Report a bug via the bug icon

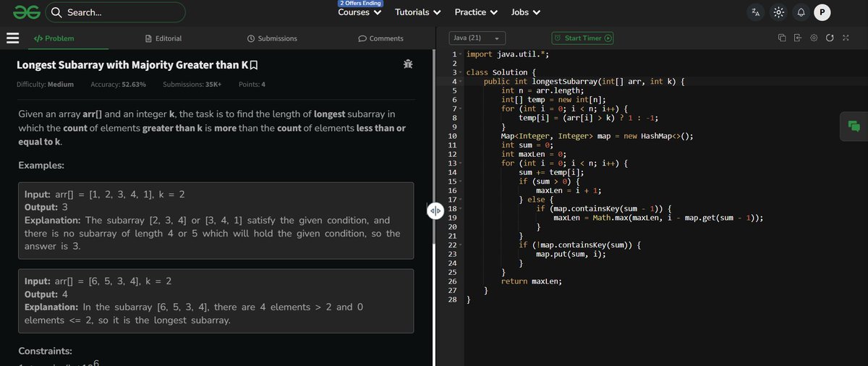pyautogui.click(x=408, y=64)
